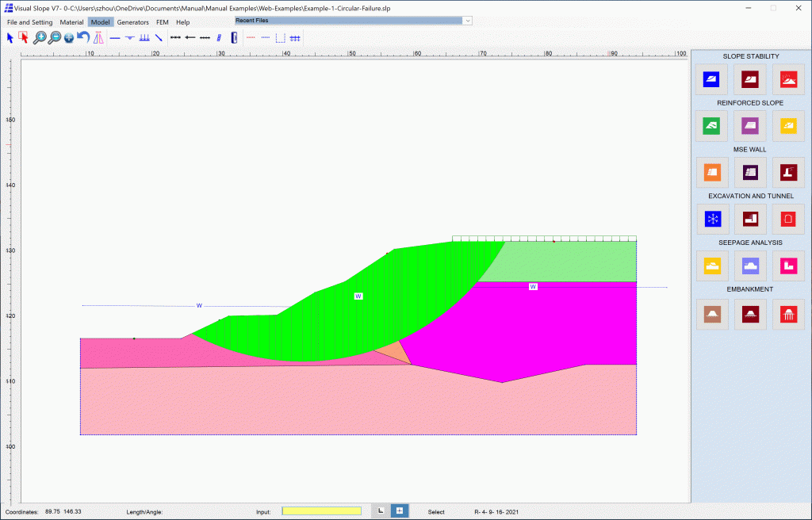Select the blue pointer selection tool

10,37
